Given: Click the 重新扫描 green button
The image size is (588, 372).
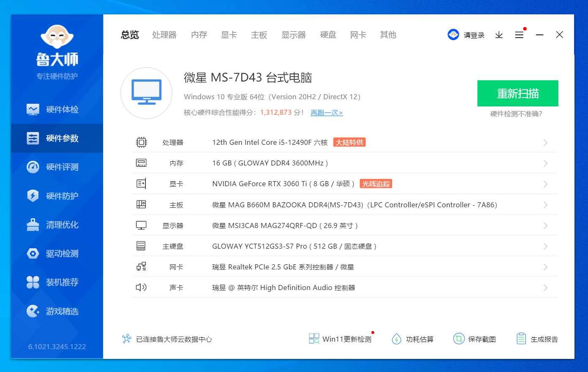Looking at the screenshot, I should (518, 93).
